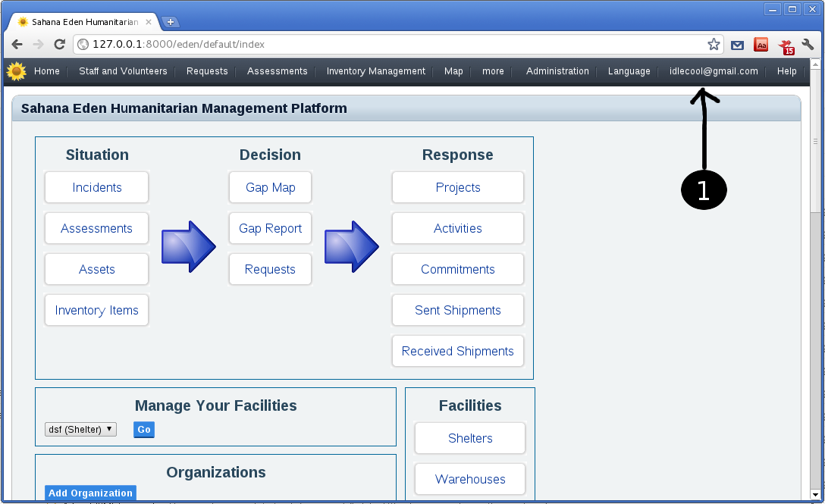
Task: Open the Language menu
Action: click(629, 71)
